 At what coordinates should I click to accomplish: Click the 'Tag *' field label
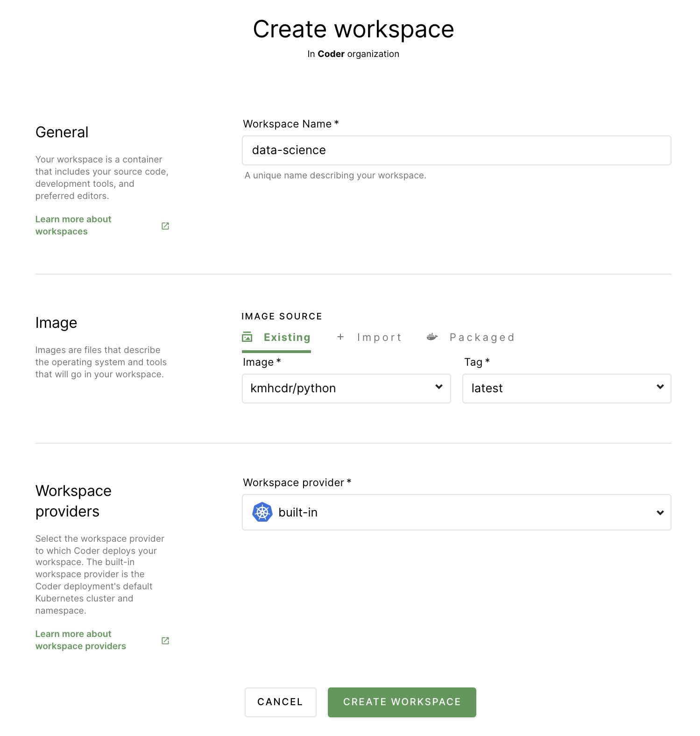[x=477, y=362]
